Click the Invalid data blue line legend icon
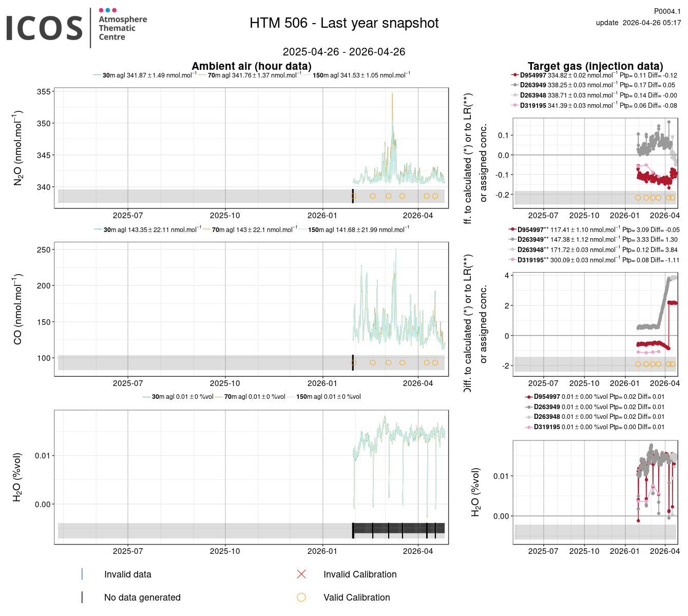Viewport: 688px width, 616px height. (x=82, y=574)
